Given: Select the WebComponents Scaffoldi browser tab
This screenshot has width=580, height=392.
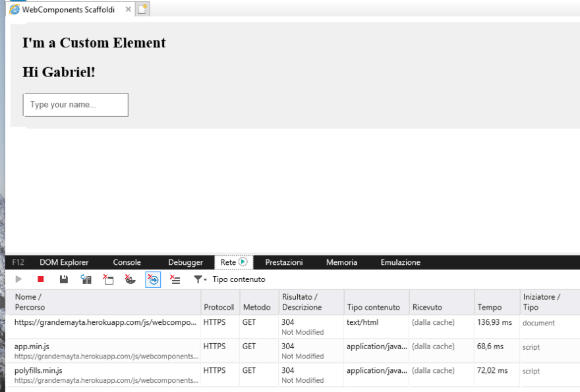Looking at the screenshot, I should click(x=71, y=10).
